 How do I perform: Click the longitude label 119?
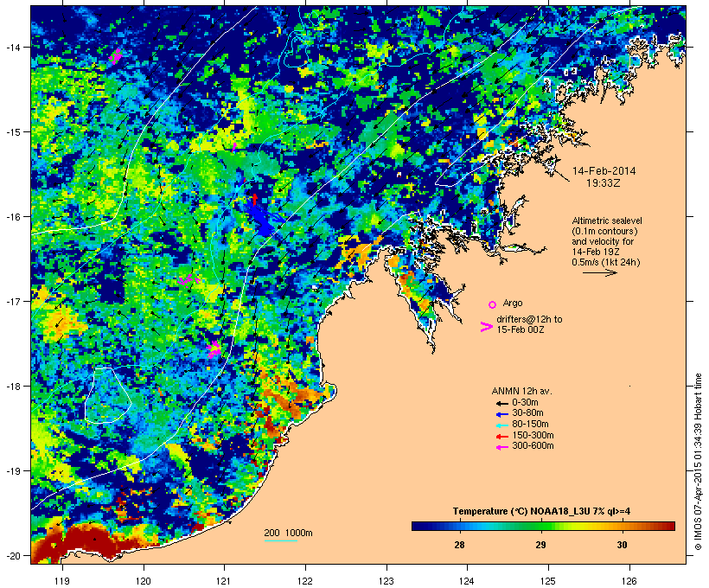[x=62, y=581]
